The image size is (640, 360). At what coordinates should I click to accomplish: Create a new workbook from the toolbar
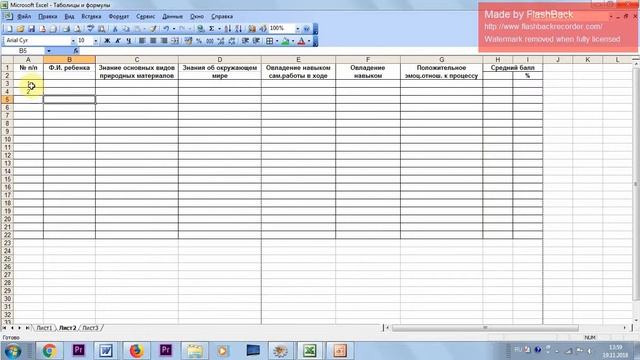tap(9, 29)
